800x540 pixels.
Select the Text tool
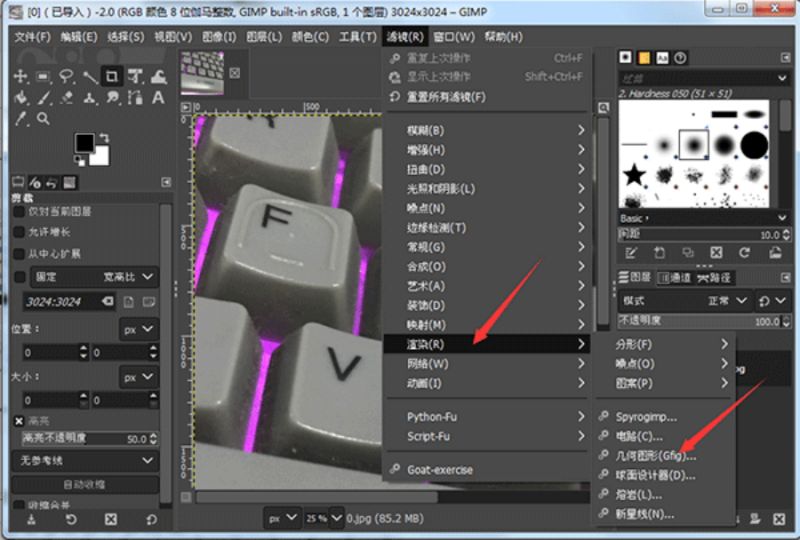(x=158, y=97)
